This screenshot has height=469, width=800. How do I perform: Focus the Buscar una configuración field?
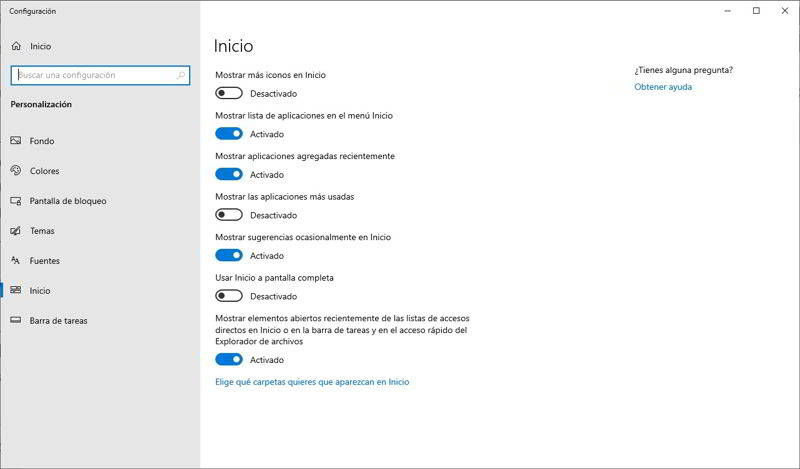pos(95,75)
